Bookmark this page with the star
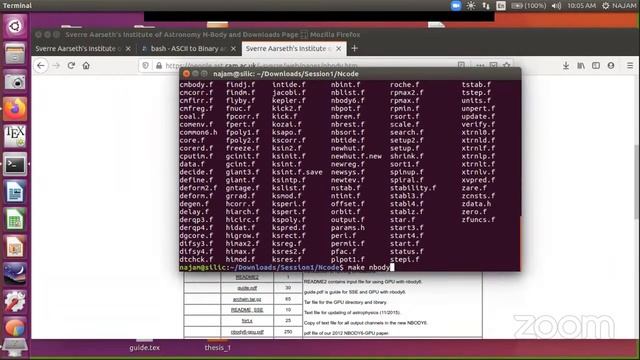The image size is (640, 360). coord(507,65)
